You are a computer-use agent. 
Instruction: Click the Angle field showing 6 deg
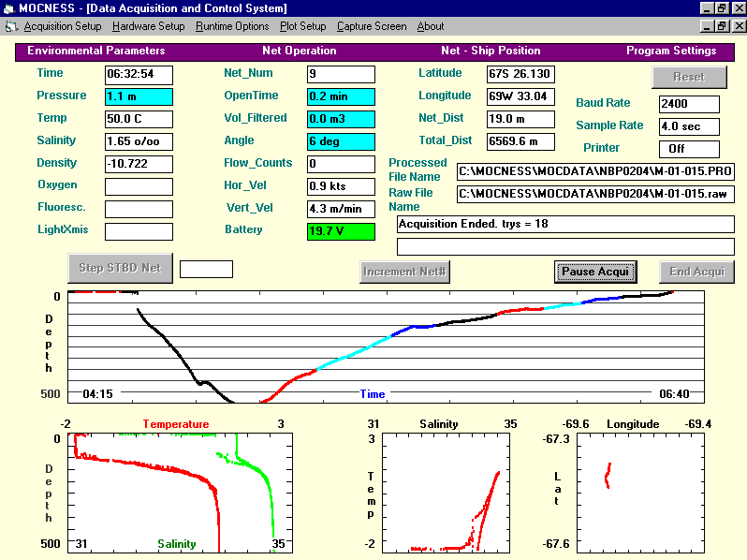[x=341, y=141]
